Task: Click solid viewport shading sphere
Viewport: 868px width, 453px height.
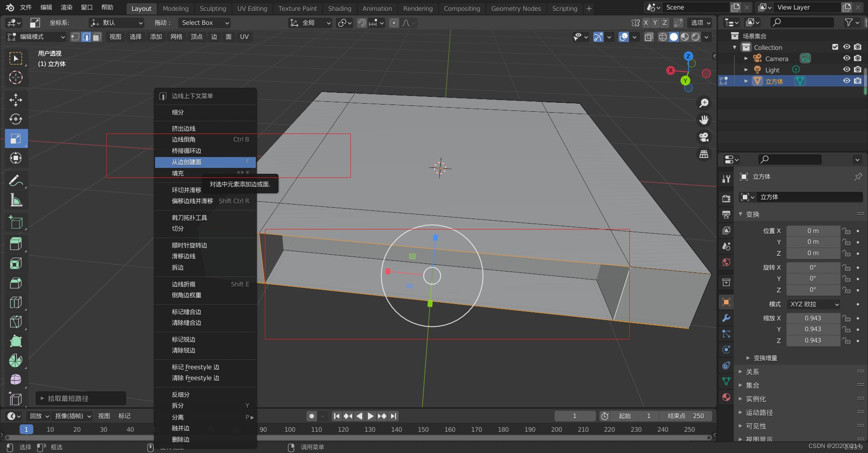Action: 674,37
